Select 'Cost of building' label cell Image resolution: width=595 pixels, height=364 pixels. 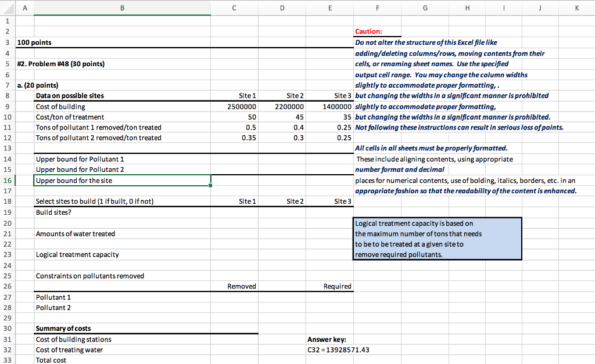(122, 107)
